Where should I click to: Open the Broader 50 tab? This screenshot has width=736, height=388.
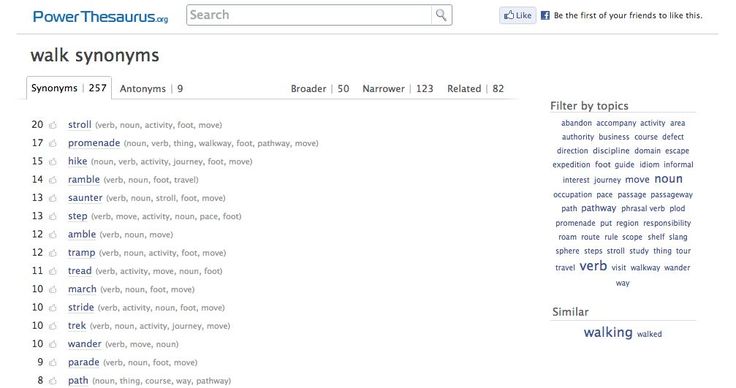coord(320,89)
